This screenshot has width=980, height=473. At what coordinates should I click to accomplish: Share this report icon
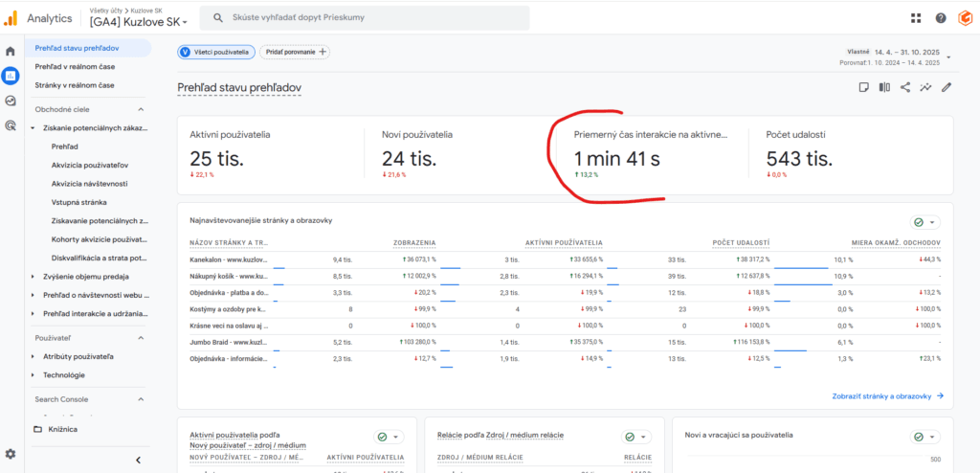coord(905,87)
